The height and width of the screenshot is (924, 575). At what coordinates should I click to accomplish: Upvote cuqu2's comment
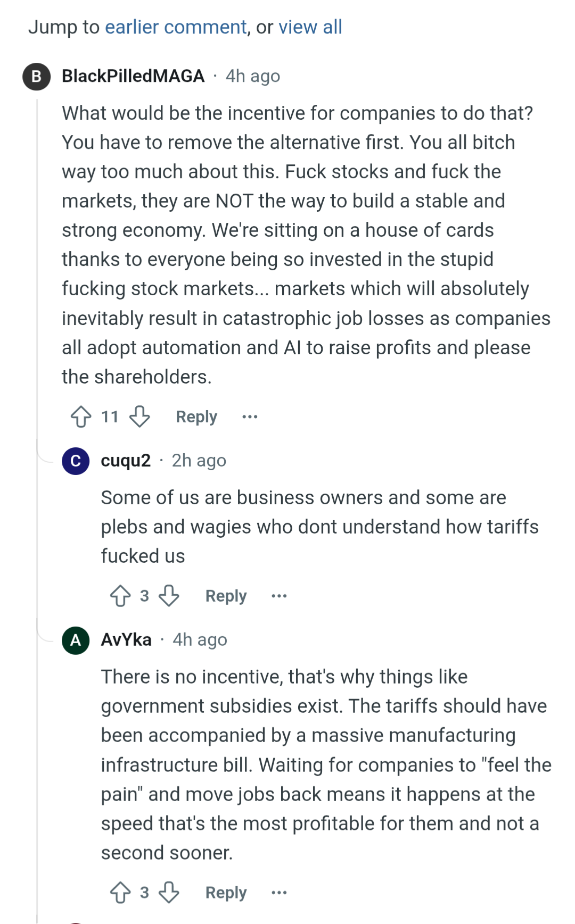click(120, 596)
